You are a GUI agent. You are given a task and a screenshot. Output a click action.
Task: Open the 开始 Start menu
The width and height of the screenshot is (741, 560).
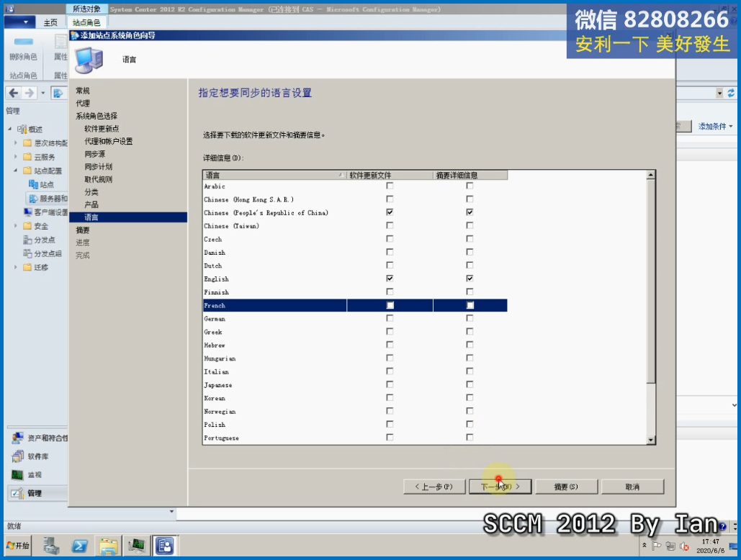[x=18, y=546]
